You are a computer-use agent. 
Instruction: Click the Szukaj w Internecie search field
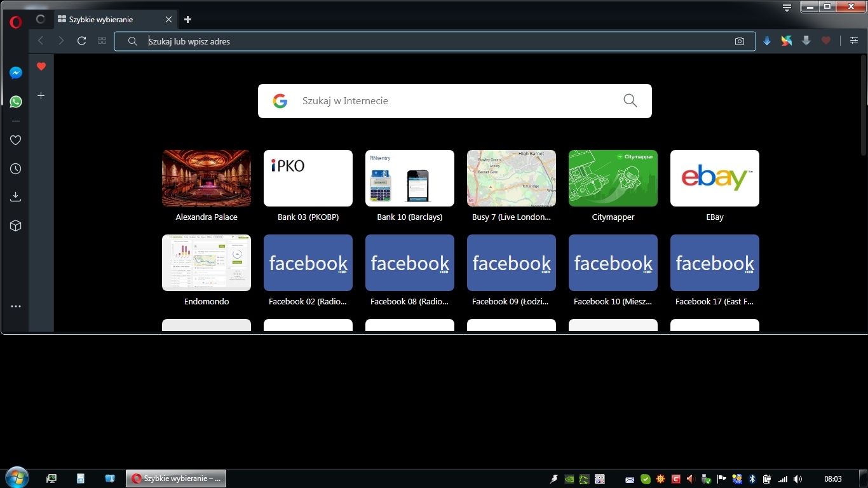tap(455, 100)
